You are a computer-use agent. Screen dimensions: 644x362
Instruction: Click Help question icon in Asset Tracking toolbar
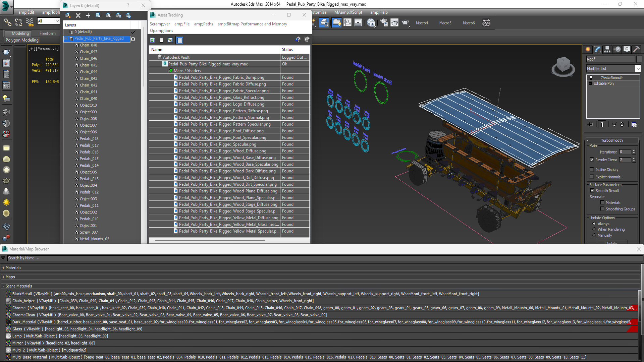coord(298,40)
